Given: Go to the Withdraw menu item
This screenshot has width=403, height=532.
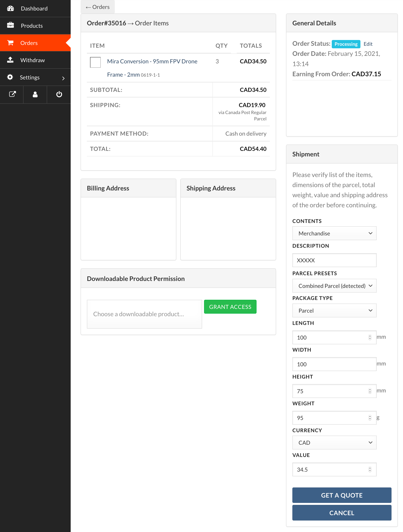Looking at the screenshot, I should [x=32, y=60].
